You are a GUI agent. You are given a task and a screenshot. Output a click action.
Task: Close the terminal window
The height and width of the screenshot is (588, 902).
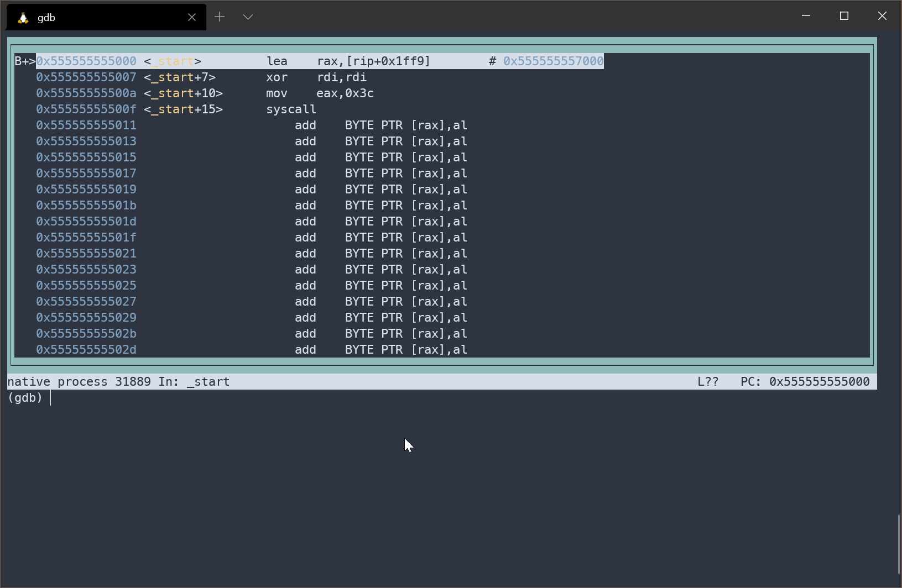pyautogui.click(x=882, y=16)
